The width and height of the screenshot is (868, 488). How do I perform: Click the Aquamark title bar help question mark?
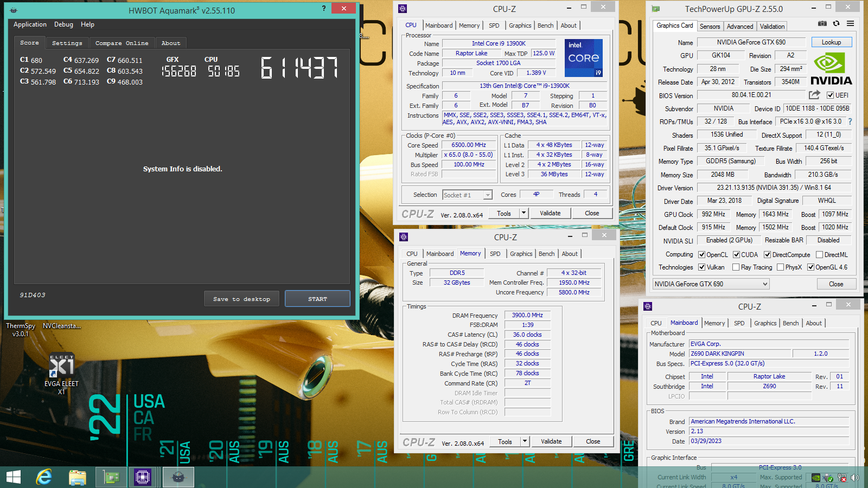pyautogui.click(x=324, y=8)
